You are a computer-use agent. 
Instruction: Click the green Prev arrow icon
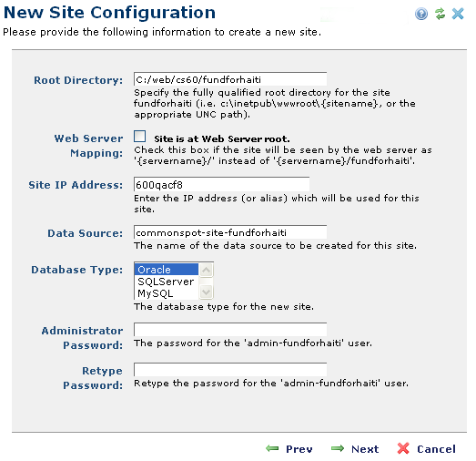[272, 448]
